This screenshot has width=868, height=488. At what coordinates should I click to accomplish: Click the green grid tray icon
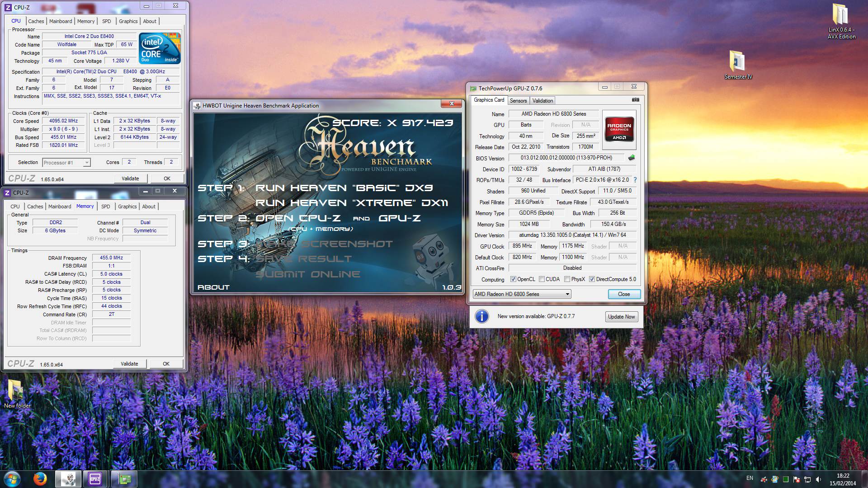tap(786, 479)
